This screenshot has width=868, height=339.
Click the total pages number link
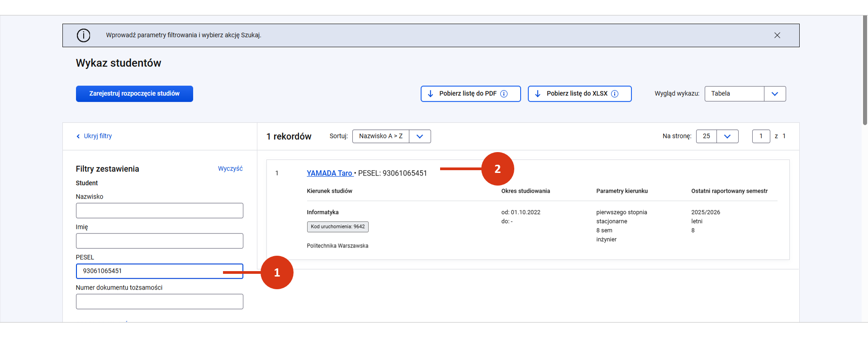(x=784, y=136)
